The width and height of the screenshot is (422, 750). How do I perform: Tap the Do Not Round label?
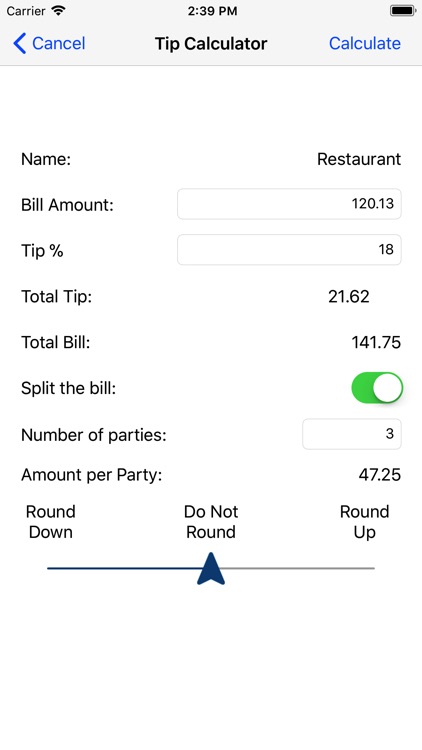pyautogui.click(x=211, y=522)
